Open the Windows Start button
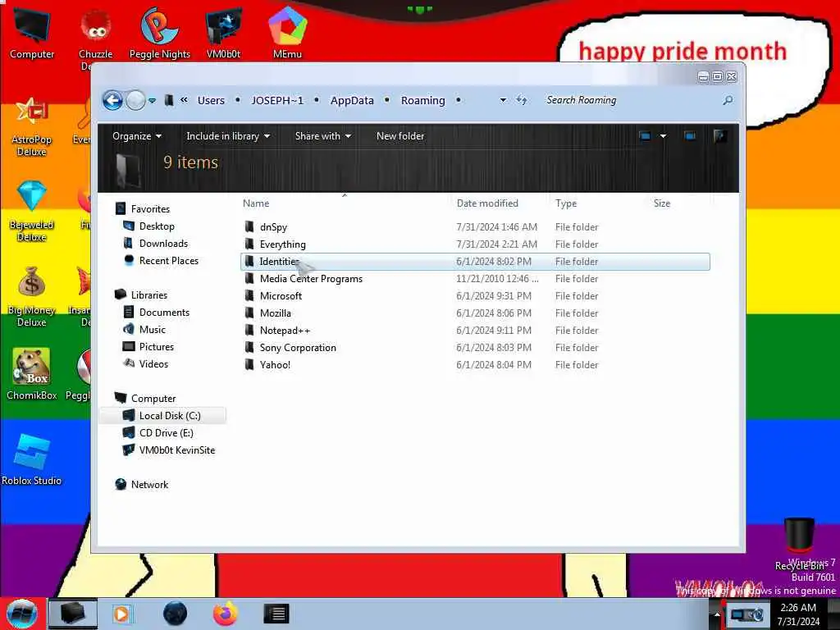840x630 pixels. point(22,614)
